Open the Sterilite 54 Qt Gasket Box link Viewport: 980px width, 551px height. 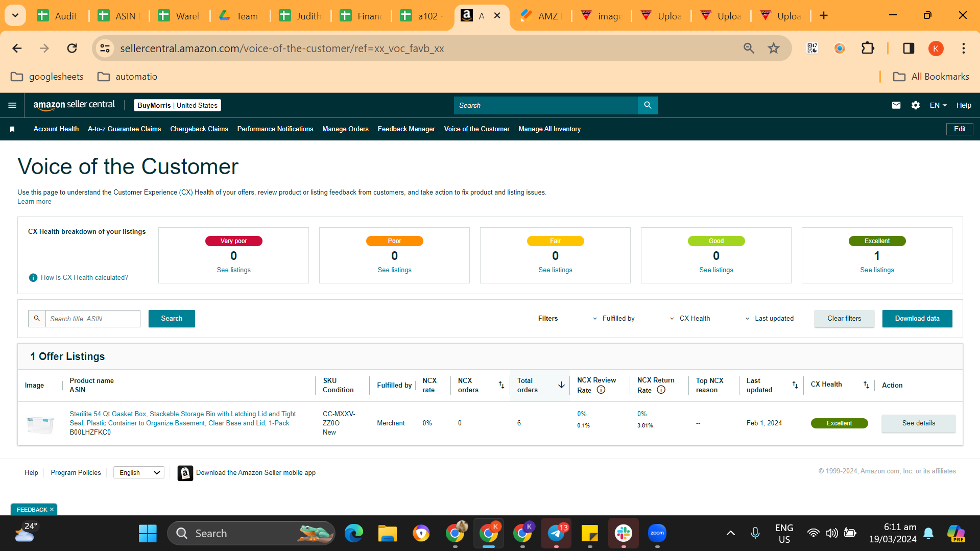(183, 419)
